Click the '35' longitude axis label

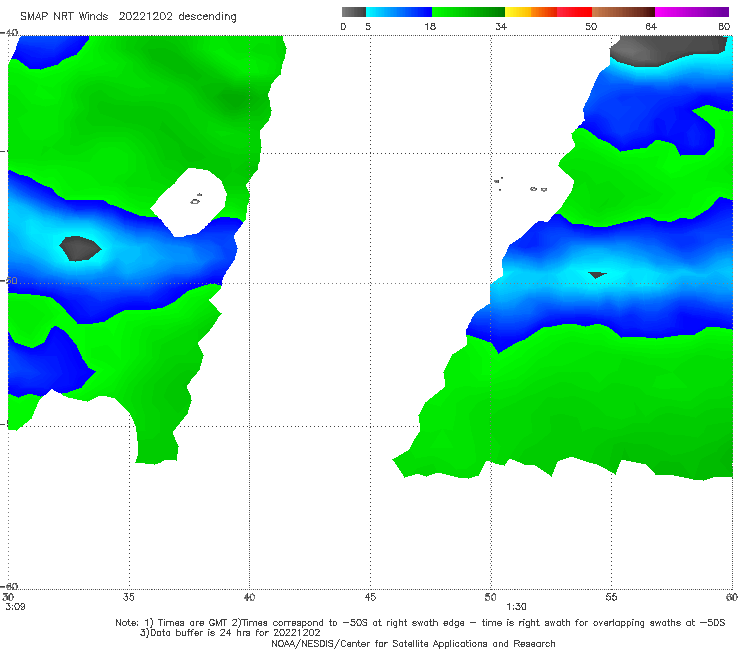click(128, 597)
